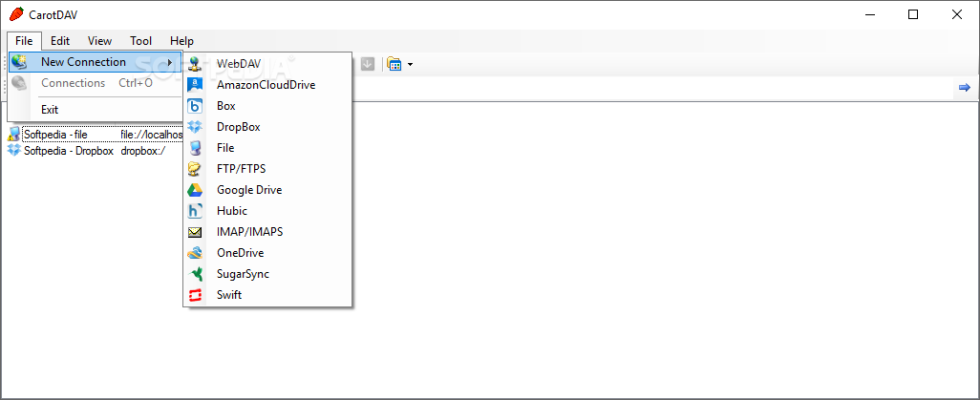Click the AmazonCloudDrive icon

pos(195,85)
